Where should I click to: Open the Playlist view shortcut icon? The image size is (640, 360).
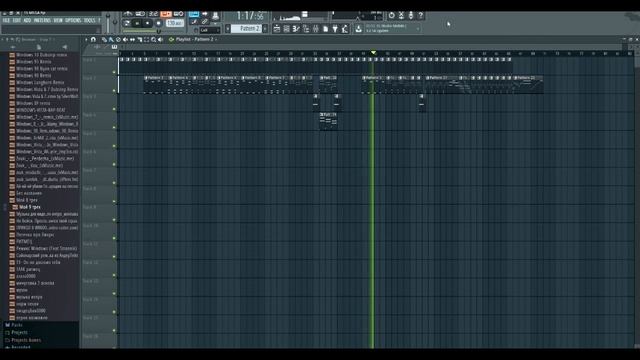(277, 29)
